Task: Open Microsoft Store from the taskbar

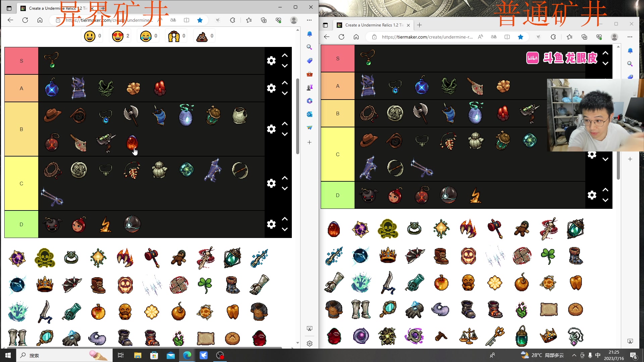Action: [154, 355]
